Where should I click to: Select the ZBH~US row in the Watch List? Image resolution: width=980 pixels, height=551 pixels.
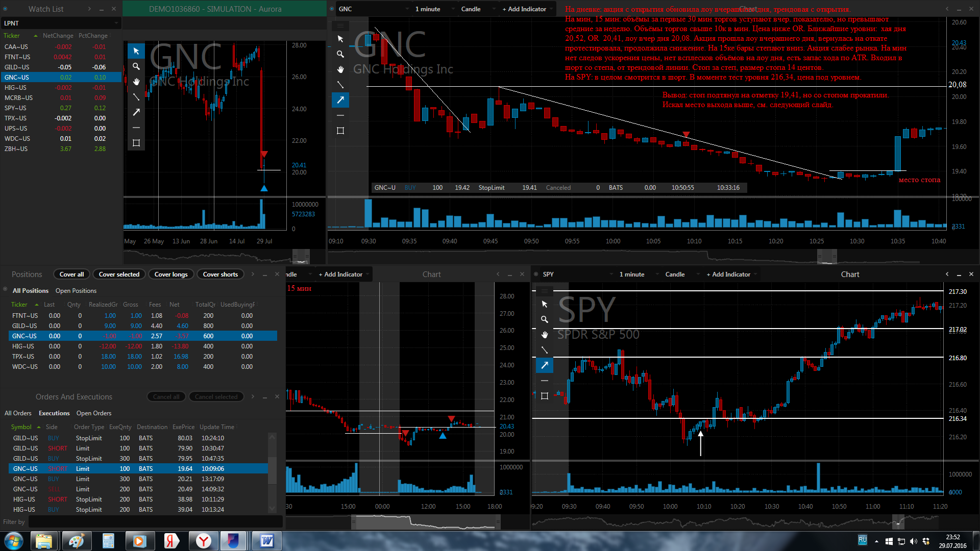[x=61, y=149]
